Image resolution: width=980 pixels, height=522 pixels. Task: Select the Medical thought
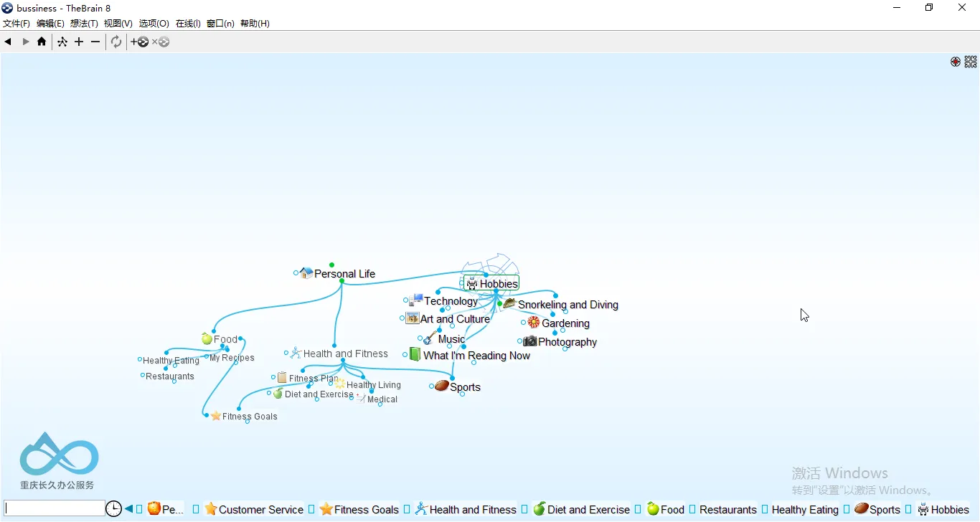click(382, 399)
